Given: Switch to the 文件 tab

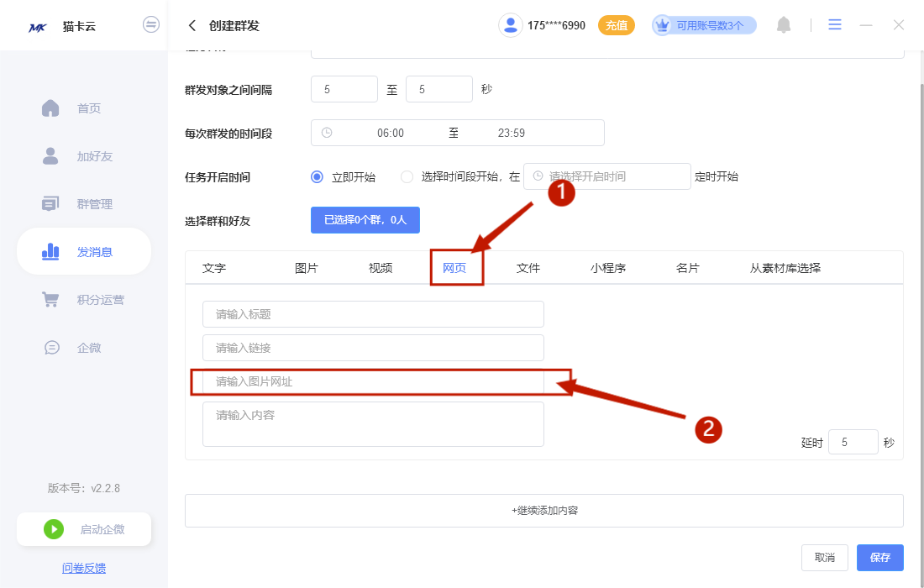Looking at the screenshot, I should pyautogui.click(x=528, y=268).
